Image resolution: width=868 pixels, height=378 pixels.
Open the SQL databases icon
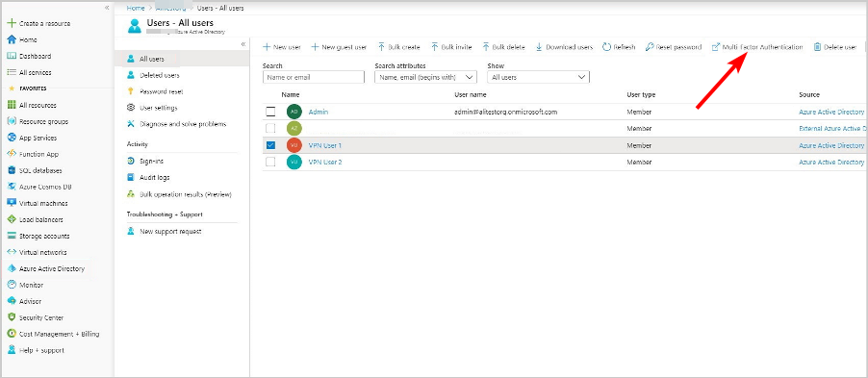click(12, 170)
